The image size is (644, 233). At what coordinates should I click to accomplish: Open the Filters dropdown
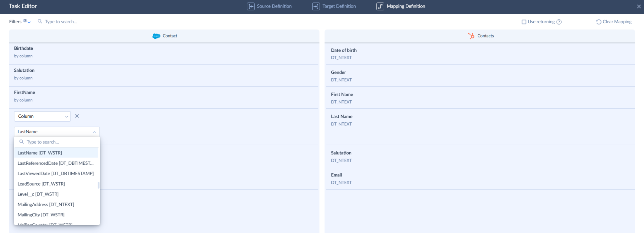(x=19, y=22)
